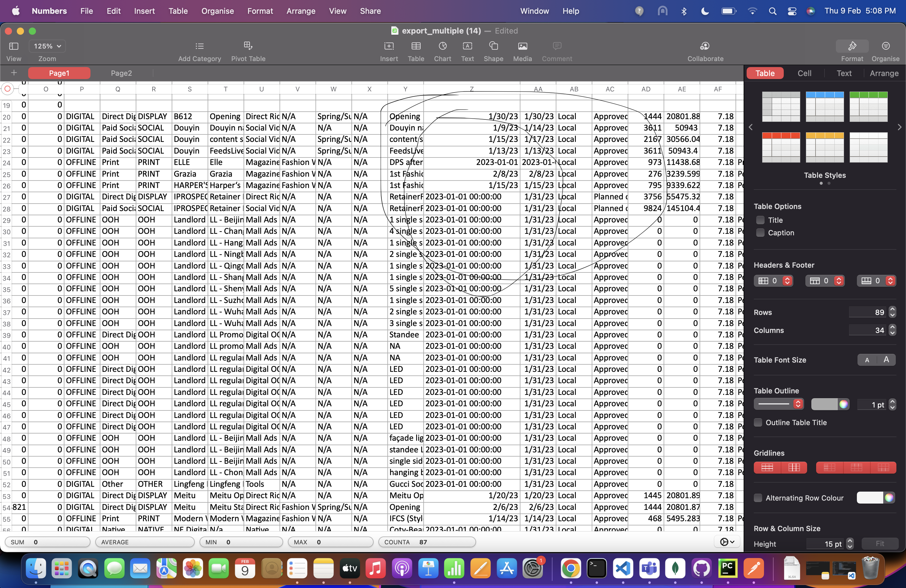Enable Alternating Row Colour checkbox
Viewport: 906px width, 588px height.
(x=758, y=498)
